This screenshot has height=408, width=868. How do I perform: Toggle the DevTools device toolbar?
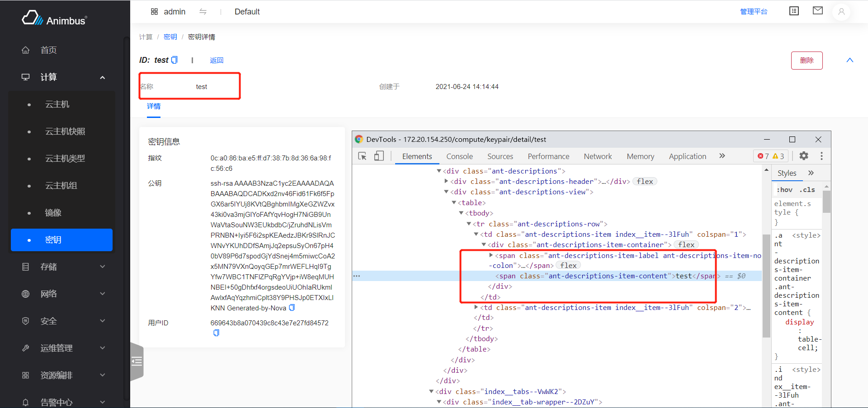point(379,156)
